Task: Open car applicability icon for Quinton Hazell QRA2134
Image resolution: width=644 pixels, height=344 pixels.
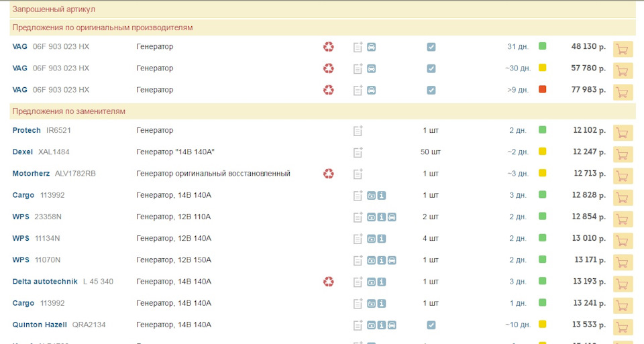Action: pyautogui.click(x=392, y=325)
